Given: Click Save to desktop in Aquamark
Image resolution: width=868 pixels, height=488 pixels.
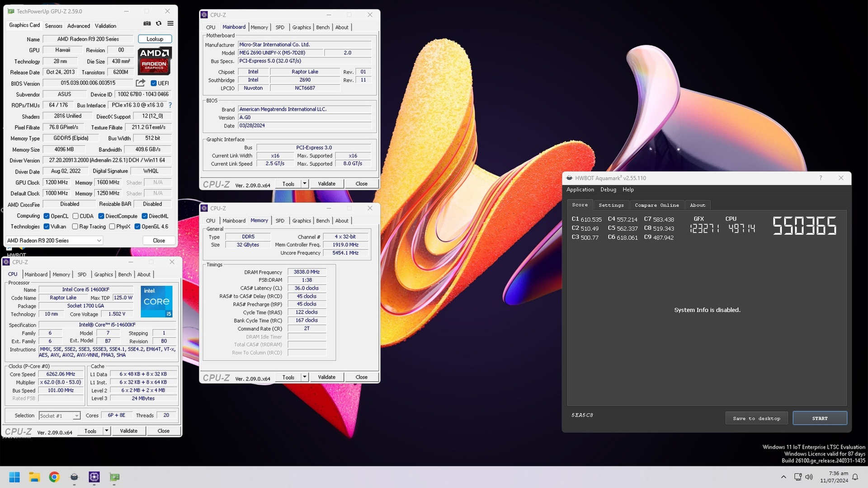Looking at the screenshot, I should [757, 418].
